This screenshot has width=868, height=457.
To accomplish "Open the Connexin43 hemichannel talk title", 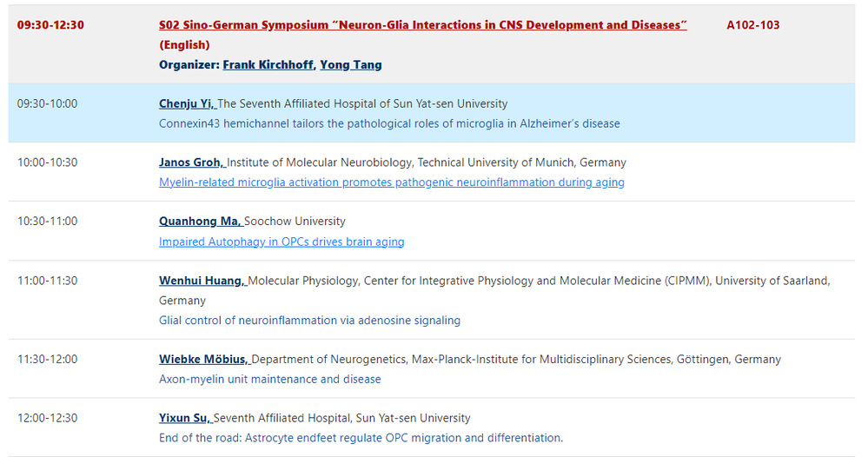I will pos(389,123).
